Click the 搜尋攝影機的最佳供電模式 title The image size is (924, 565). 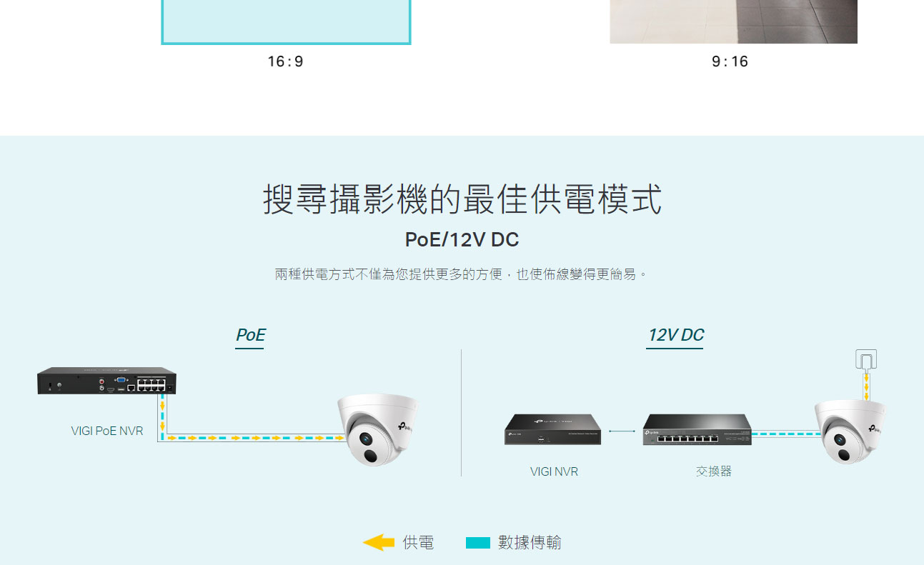point(462,199)
